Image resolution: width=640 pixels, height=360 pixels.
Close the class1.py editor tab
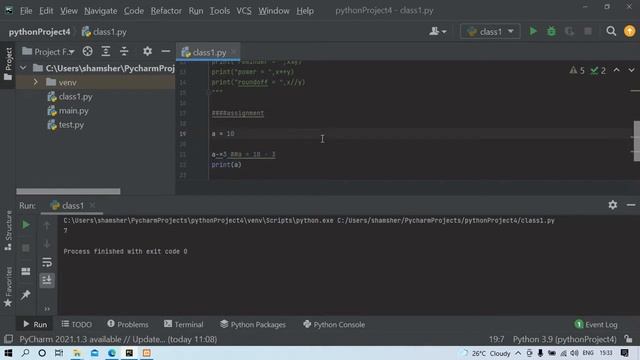233,52
